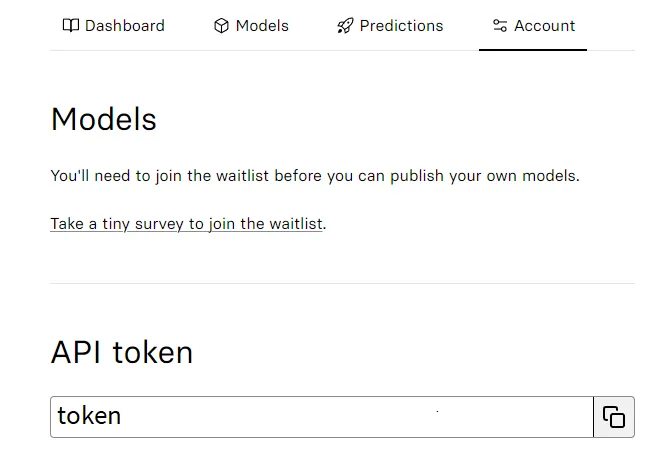Click empty area right of token text
Viewport: 655px width, 455px height.
[x=355, y=417]
